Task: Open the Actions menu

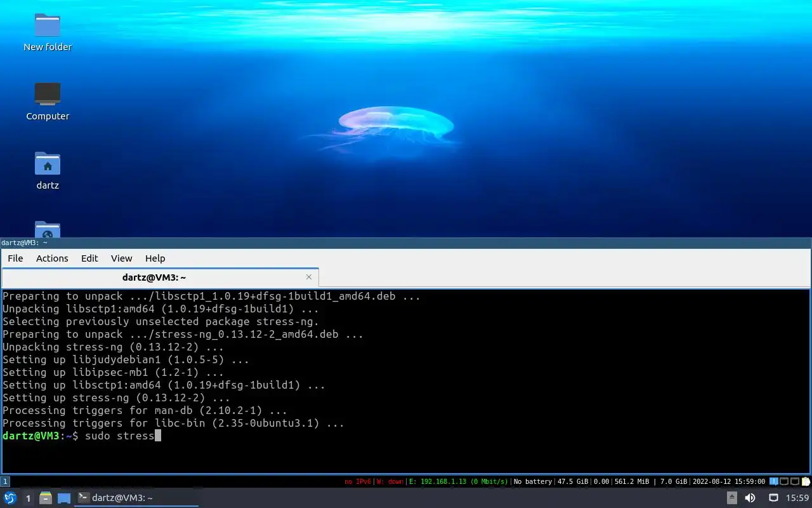Action: tap(52, 258)
